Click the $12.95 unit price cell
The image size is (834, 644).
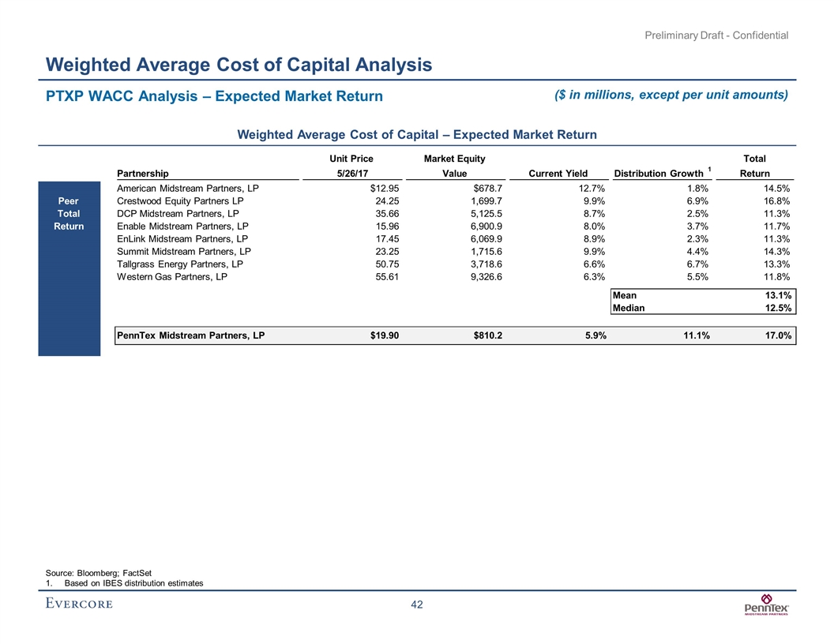385,188
